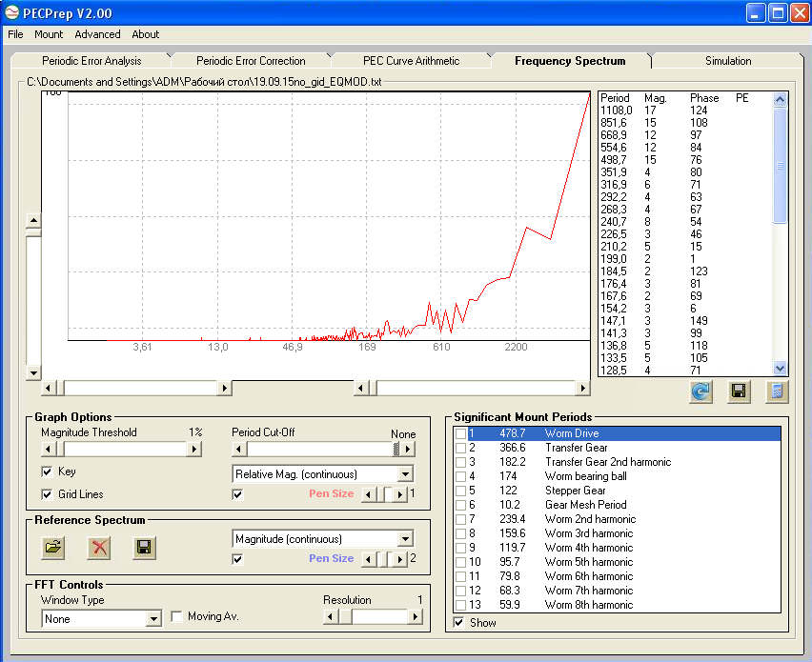Click the Phase column header
Image resolution: width=812 pixels, height=662 pixels.
(x=704, y=98)
